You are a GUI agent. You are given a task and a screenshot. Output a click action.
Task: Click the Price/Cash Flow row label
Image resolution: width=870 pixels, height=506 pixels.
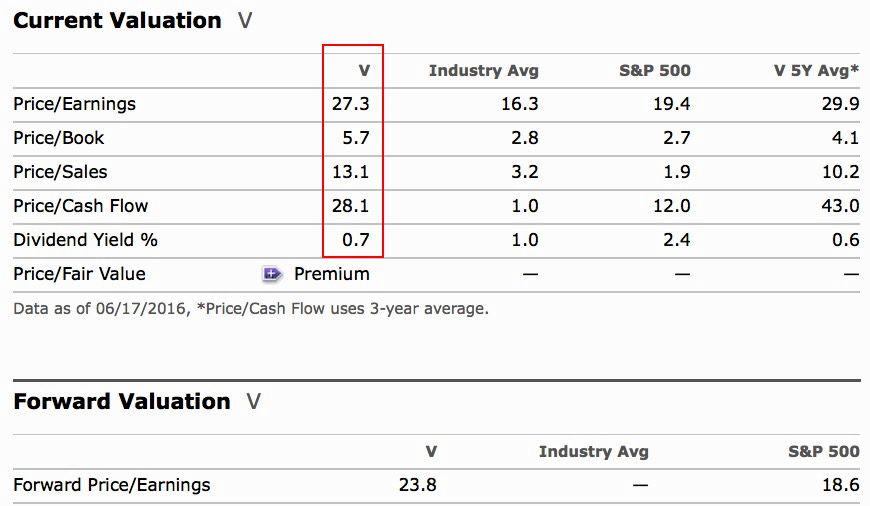click(80, 206)
